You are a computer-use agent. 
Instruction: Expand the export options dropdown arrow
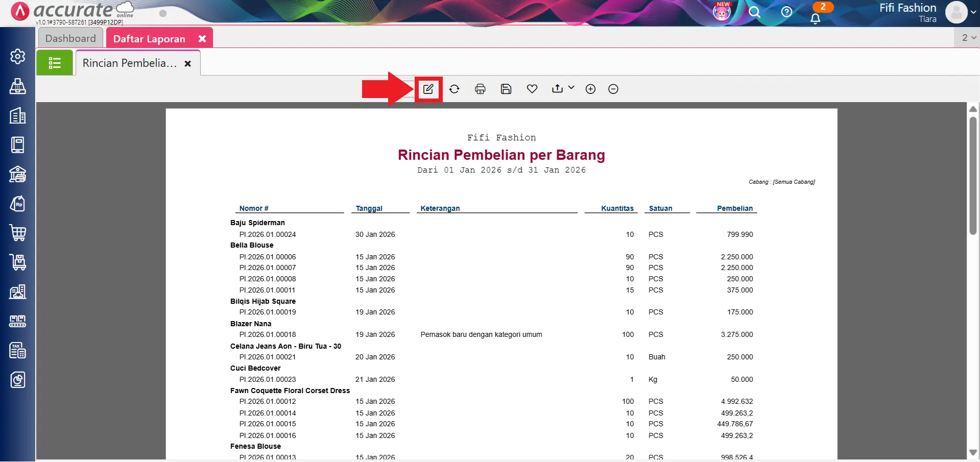pyautogui.click(x=571, y=87)
